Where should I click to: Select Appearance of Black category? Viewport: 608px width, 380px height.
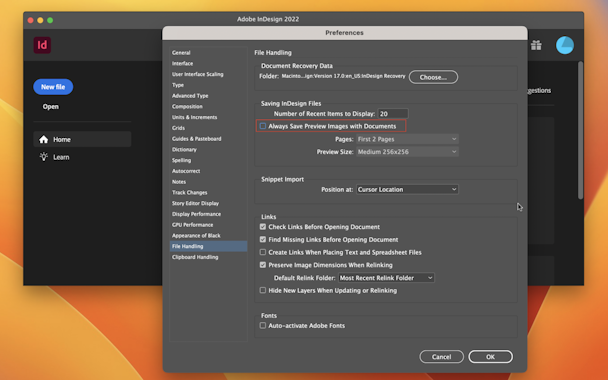(196, 235)
